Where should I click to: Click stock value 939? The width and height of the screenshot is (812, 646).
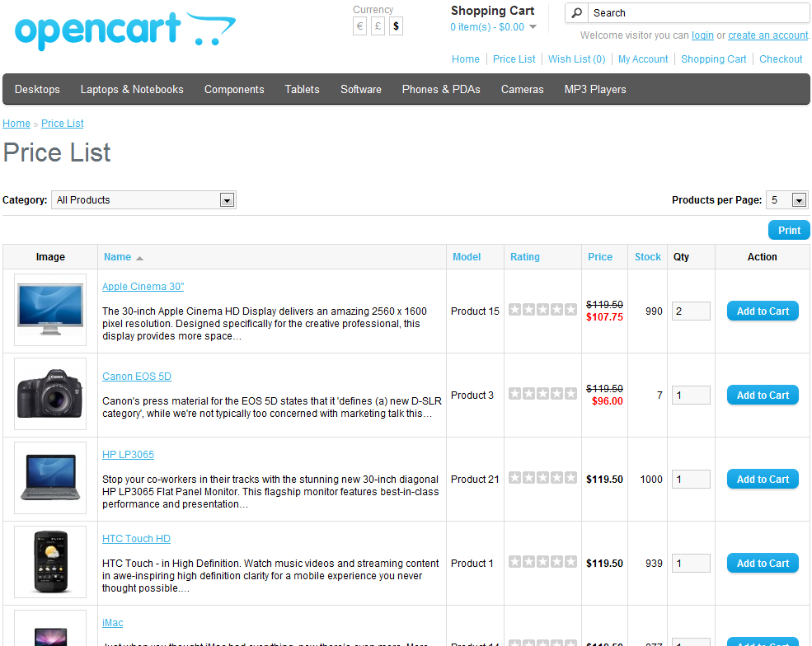[654, 563]
